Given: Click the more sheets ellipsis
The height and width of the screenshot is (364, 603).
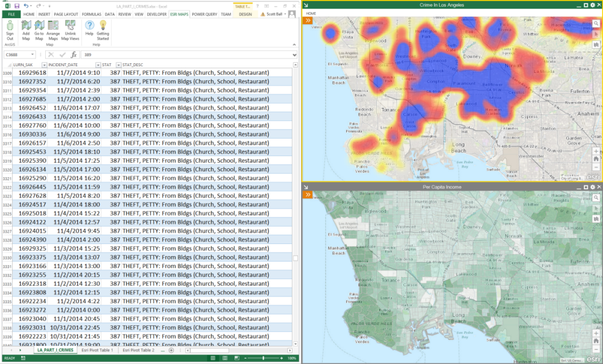Looking at the screenshot, I should pos(163,351).
